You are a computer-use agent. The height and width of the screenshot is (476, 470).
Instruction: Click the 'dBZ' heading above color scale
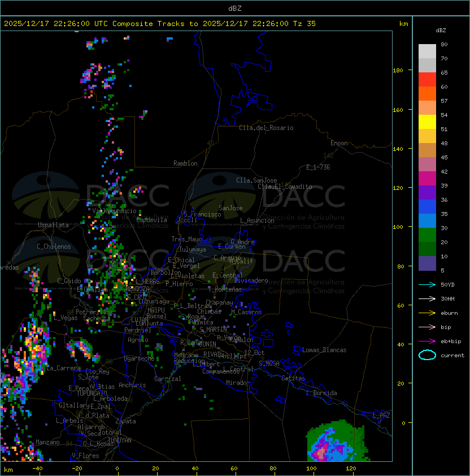click(x=441, y=31)
